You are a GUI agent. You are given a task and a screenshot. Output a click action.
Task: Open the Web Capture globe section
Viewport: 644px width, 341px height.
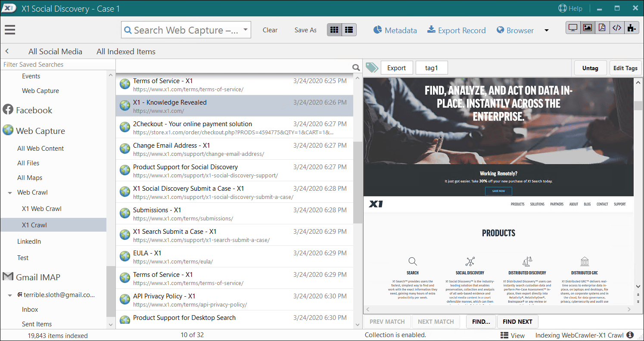coord(34,131)
